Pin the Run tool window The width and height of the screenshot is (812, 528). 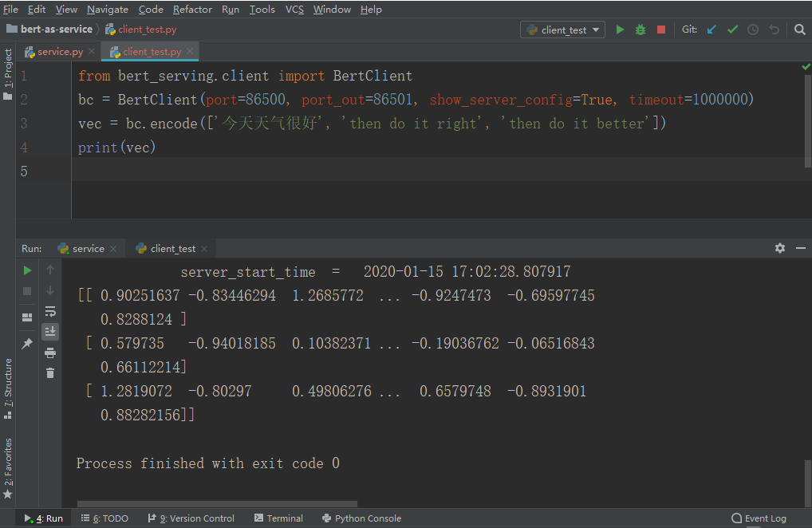coord(26,341)
